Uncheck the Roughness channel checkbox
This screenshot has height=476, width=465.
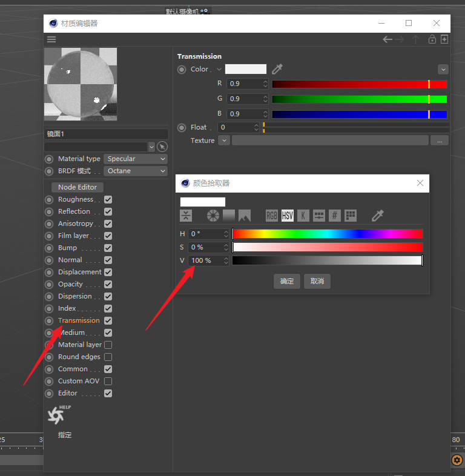(108, 199)
